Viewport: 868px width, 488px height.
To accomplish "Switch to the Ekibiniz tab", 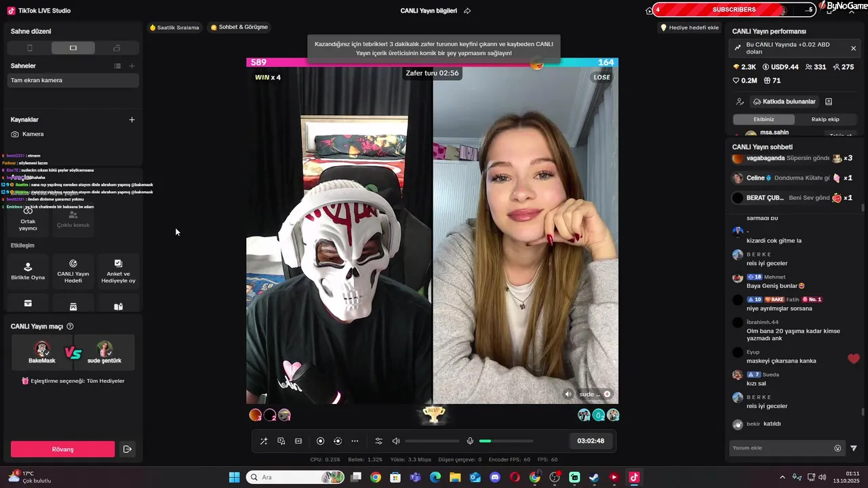I will pos(764,119).
